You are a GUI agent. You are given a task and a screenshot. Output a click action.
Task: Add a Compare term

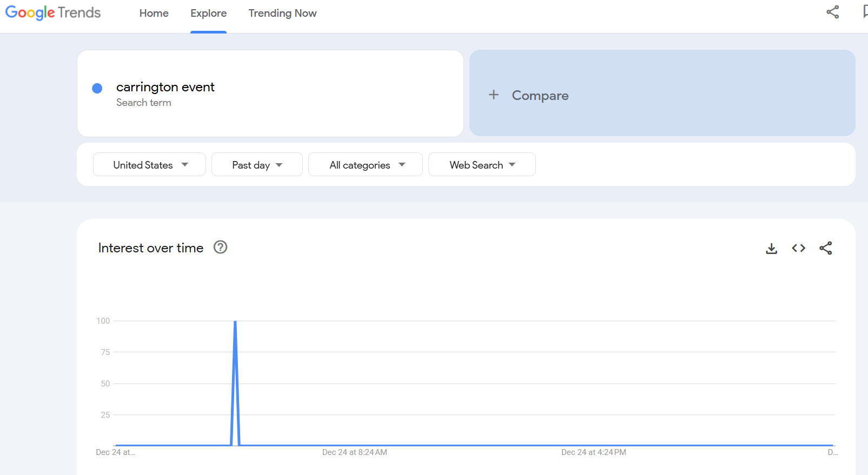pos(662,93)
